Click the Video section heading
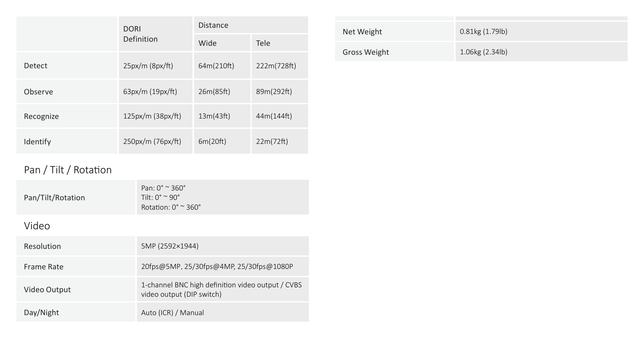This screenshot has width=644, height=338. (37, 226)
